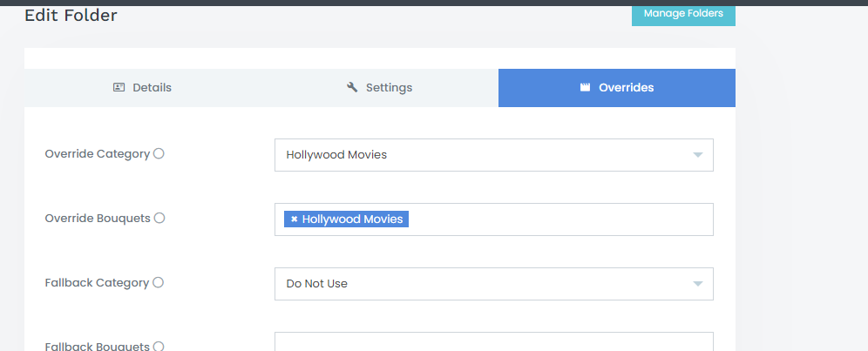Open the Override Category dropdown
868x351 pixels.
[x=494, y=155]
